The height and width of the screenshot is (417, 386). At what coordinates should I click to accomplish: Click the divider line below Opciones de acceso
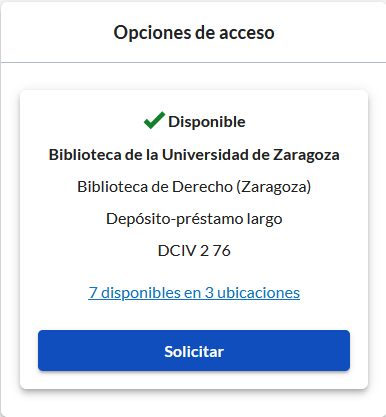point(193,62)
